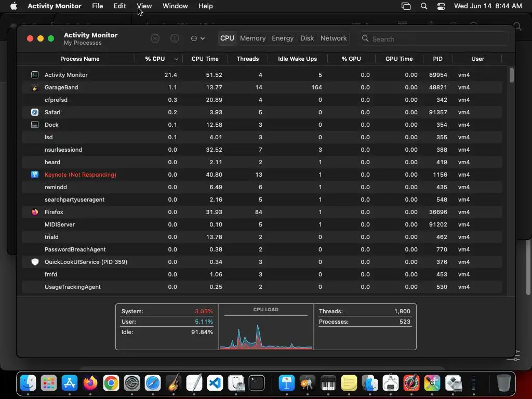The image size is (532, 399).
Task: Open Launchpad from the Dock
Action: (x=49, y=383)
